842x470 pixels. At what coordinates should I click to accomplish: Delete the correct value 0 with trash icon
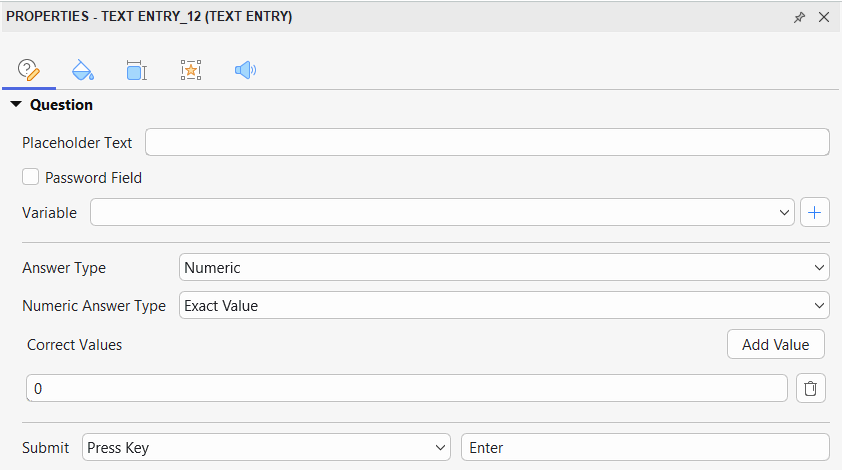(810, 388)
